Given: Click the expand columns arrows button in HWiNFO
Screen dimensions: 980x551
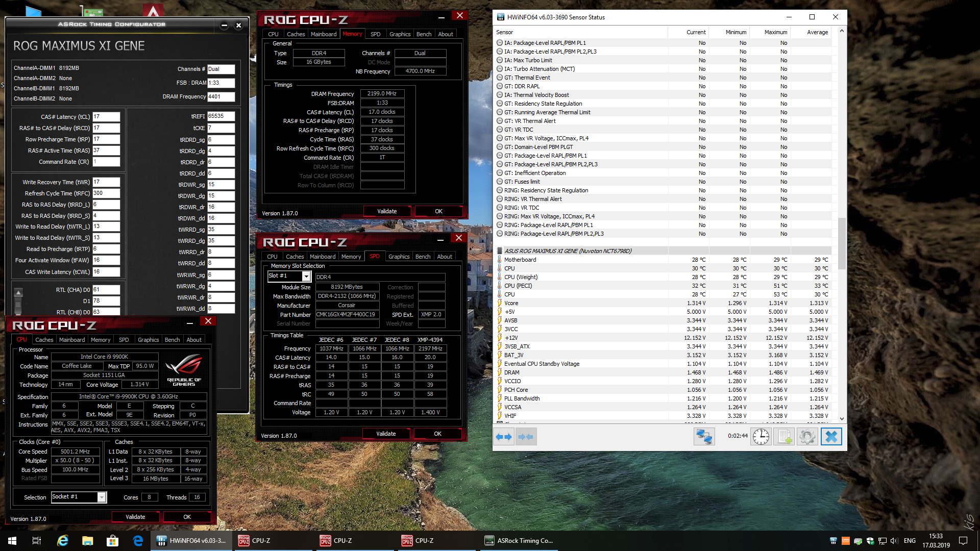Looking at the screenshot, I should point(504,437).
